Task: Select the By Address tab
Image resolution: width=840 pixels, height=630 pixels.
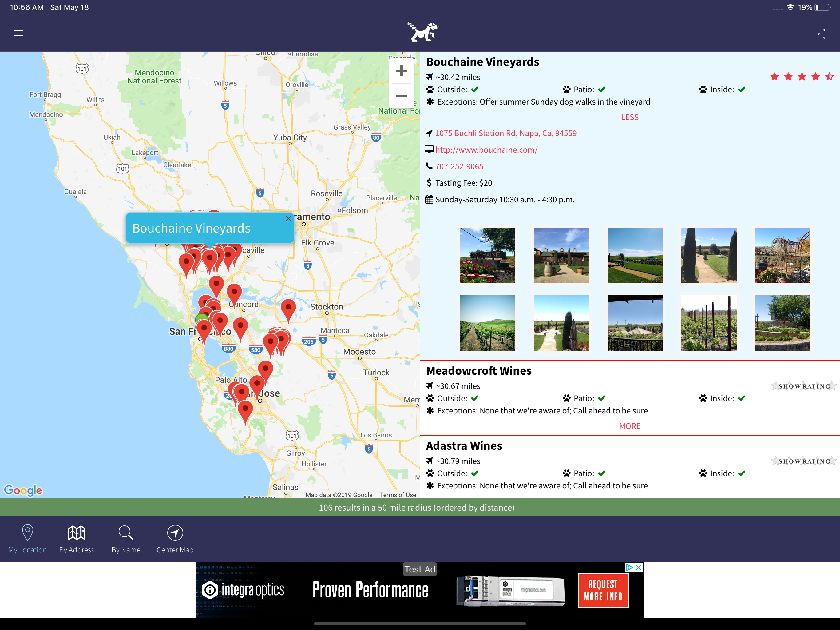Action: [x=77, y=539]
